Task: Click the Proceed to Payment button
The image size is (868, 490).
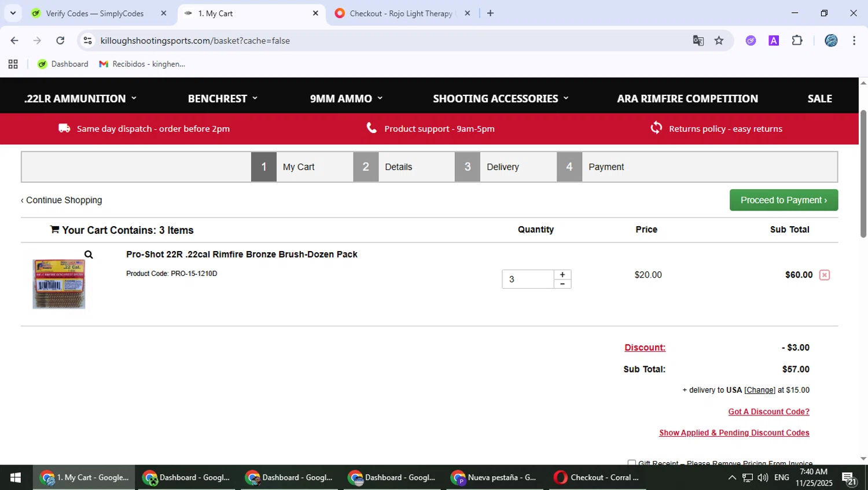Action: (x=784, y=200)
